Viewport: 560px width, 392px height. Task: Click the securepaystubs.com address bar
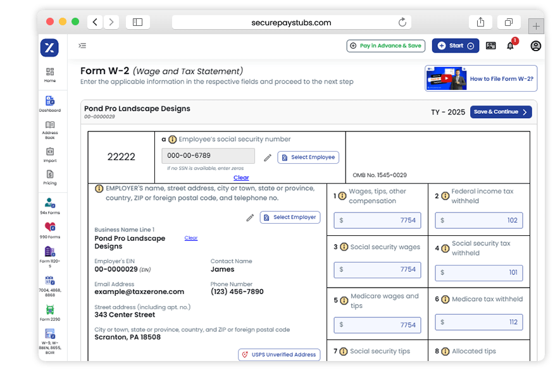coord(292,22)
